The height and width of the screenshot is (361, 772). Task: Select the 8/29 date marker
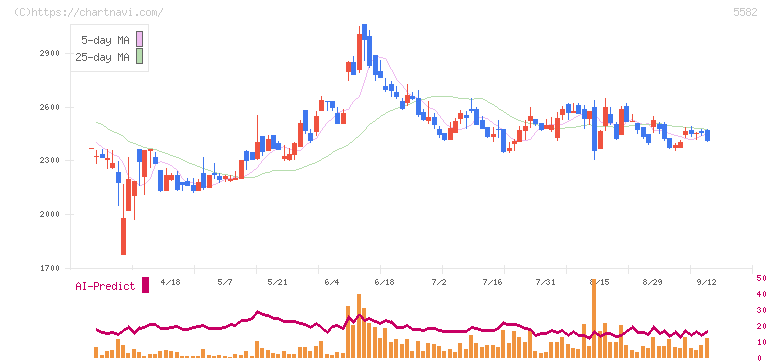652,282
